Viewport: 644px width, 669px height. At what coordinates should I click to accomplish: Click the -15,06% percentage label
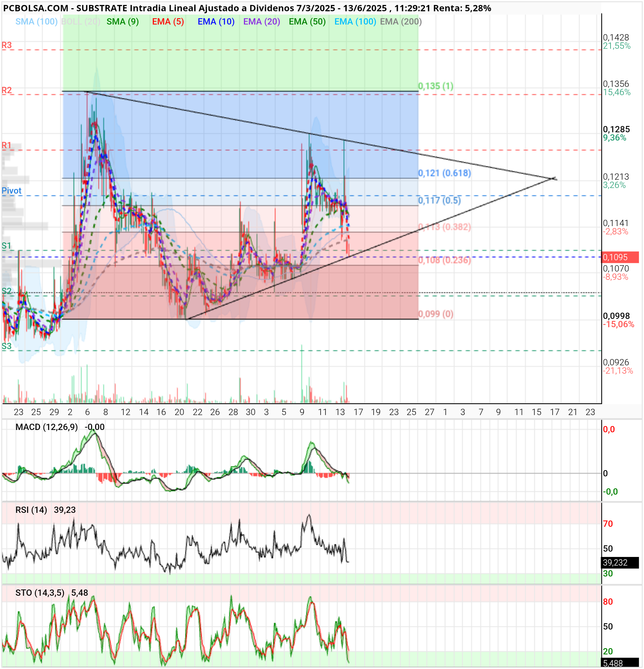coord(618,324)
